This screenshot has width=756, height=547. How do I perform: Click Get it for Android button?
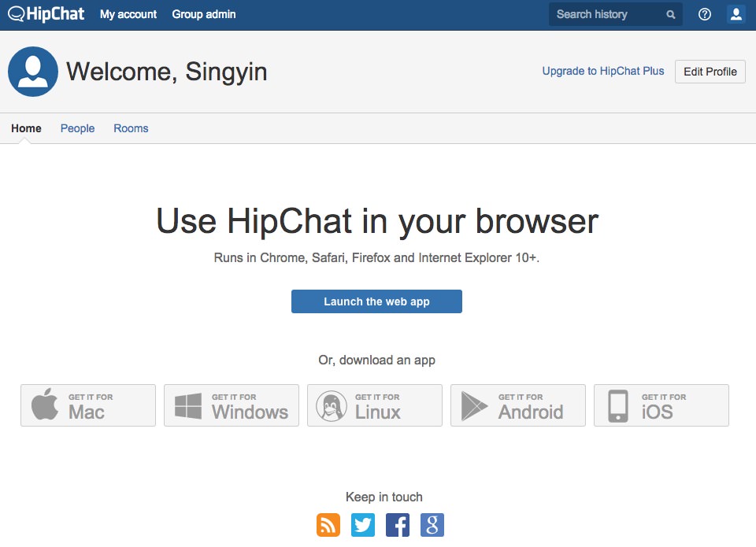click(x=518, y=405)
